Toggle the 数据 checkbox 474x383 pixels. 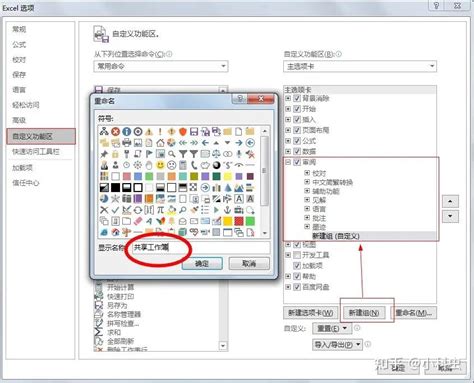(x=297, y=151)
